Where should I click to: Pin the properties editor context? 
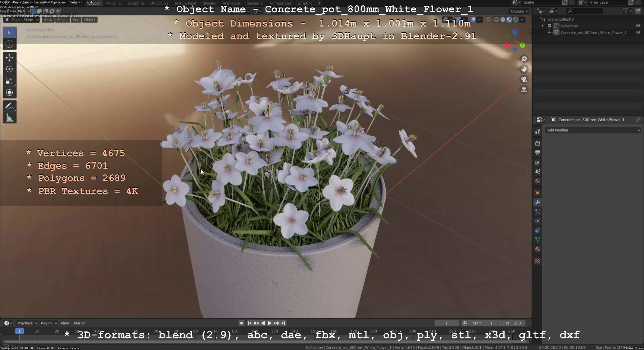point(638,120)
